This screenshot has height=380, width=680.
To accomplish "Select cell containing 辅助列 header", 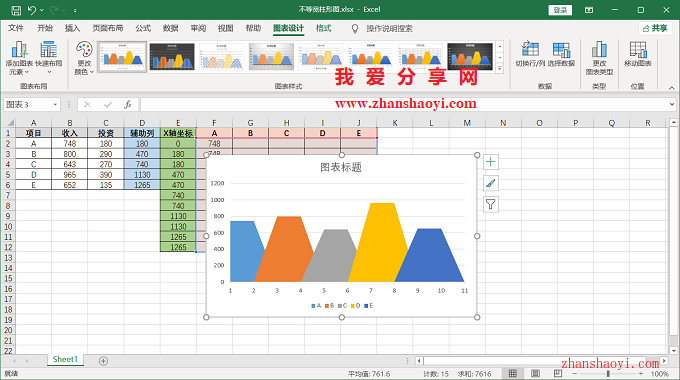I will 142,133.
